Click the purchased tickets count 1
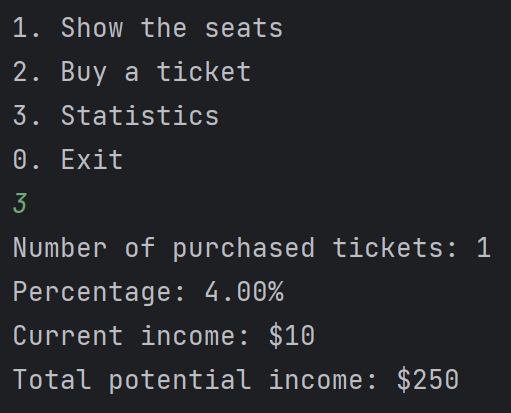Viewport: 511px width, 413px height. [x=484, y=247]
